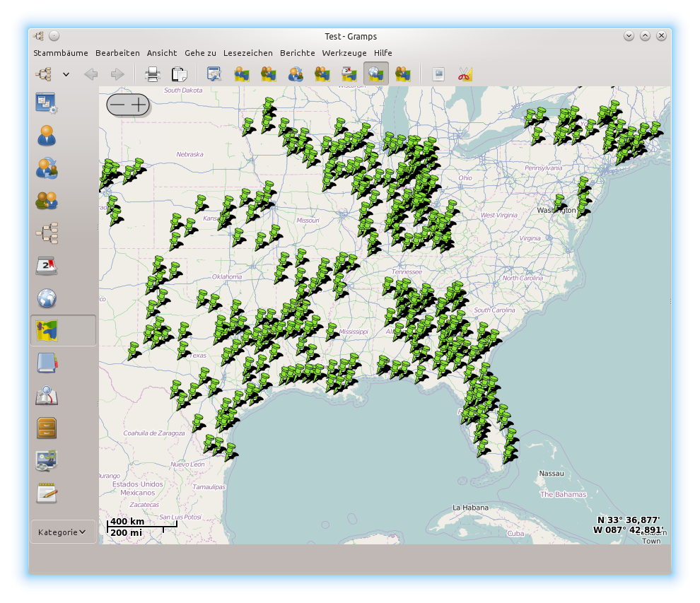700x603 pixels.
Task: Click the Estados Unidos Mexicanos label
Action: point(137,488)
